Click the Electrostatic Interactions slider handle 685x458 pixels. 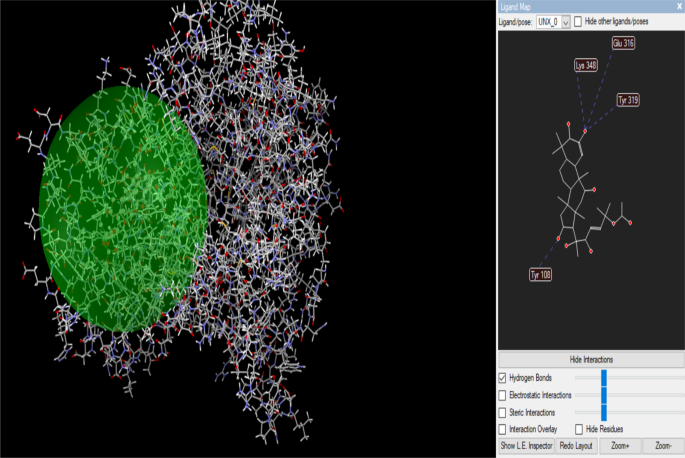pyautogui.click(x=603, y=395)
